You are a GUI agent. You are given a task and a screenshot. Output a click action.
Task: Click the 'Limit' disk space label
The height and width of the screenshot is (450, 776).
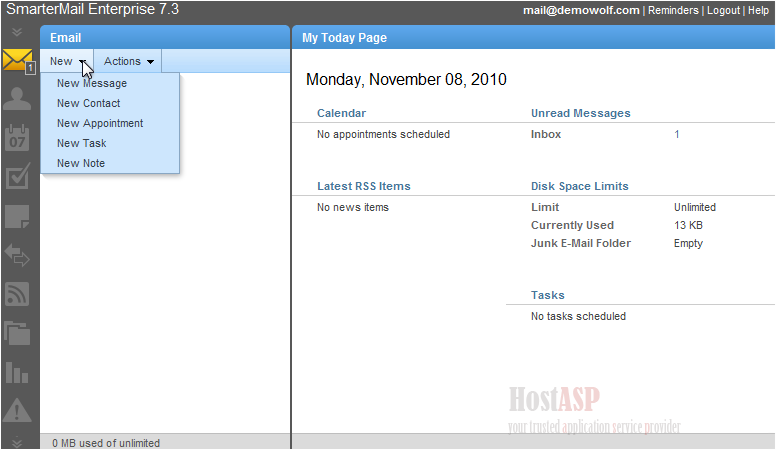click(545, 207)
